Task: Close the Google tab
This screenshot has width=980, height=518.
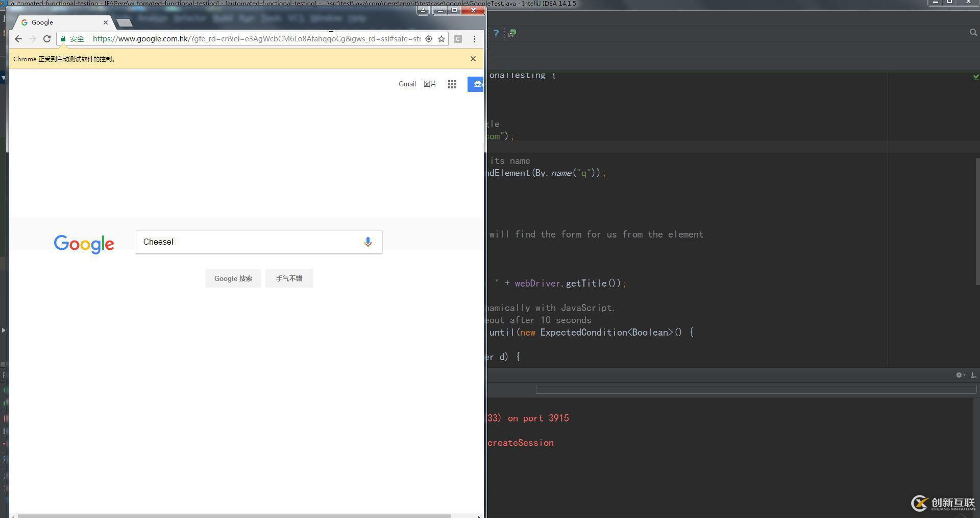Action: coord(106,22)
